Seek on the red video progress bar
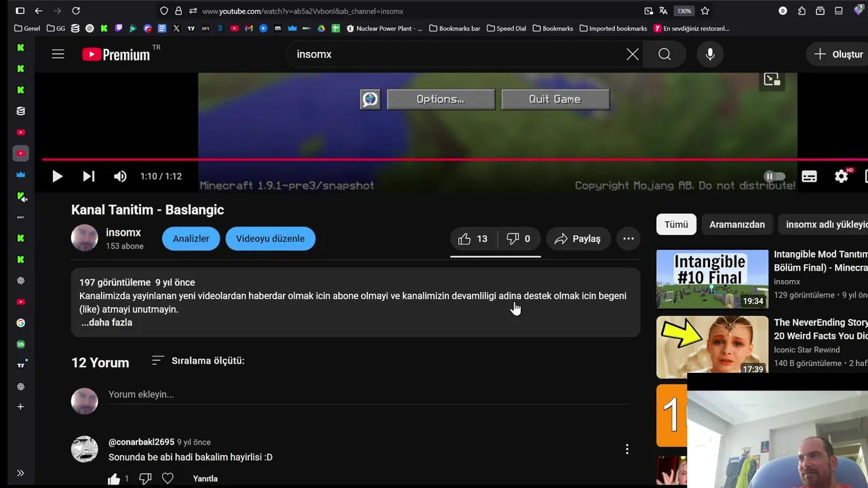868x488 pixels. click(x=454, y=160)
